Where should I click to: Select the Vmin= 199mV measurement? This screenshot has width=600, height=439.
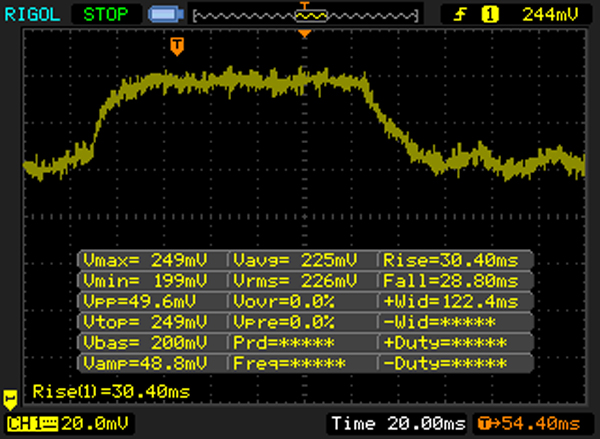click(145, 281)
